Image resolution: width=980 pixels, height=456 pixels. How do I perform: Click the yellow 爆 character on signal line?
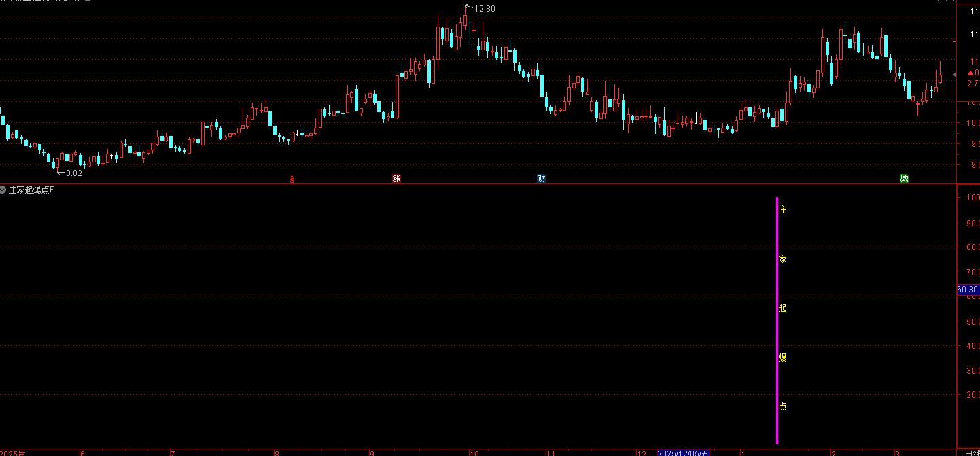(783, 357)
